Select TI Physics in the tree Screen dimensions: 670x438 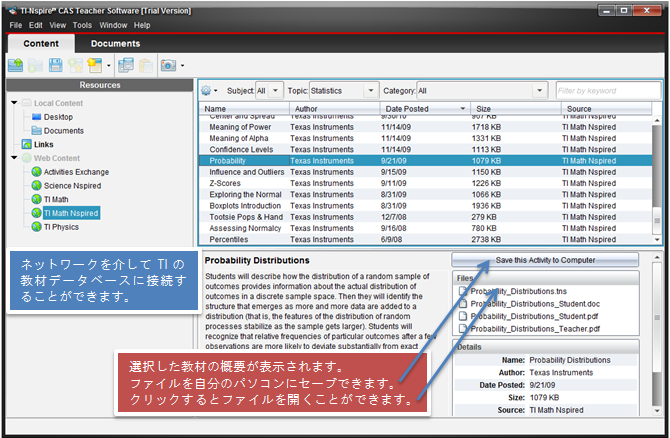(61, 227)
